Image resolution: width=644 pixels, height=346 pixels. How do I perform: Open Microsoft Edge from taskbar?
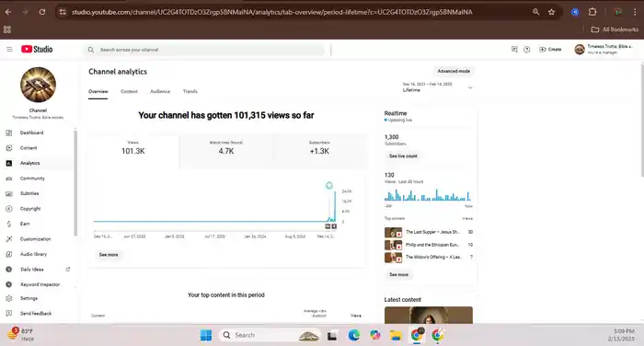tap(354, 335)
